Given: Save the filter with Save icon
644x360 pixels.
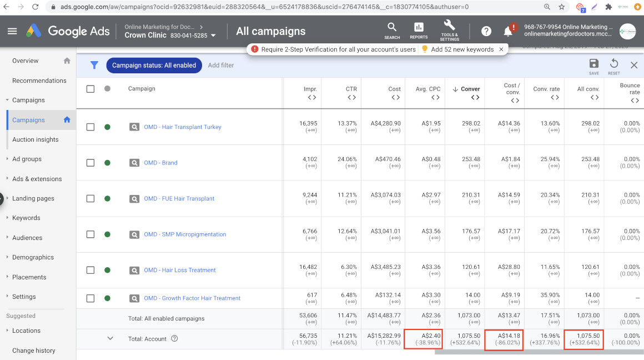Looking at the screenshot, I should point(594,67).
